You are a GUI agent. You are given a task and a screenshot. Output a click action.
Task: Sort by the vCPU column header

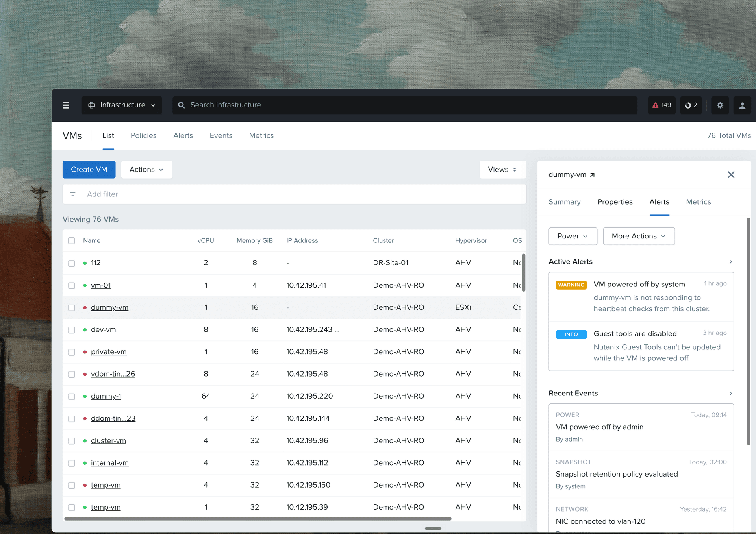[206, 240]
